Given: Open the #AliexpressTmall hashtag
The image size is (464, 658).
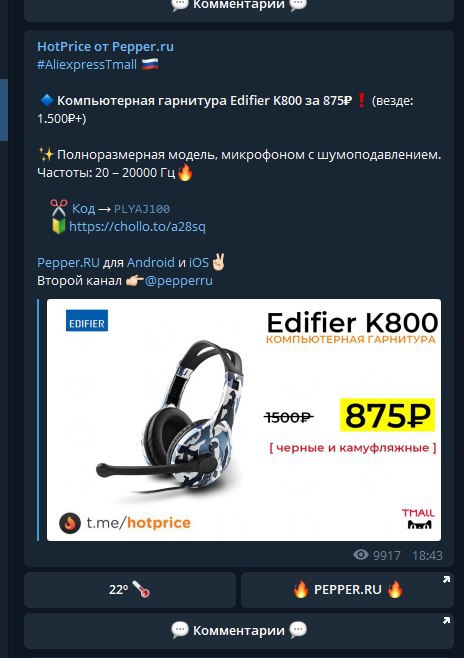Looking at the screenshot, I should pyautogui.click(x=87, y=65).
